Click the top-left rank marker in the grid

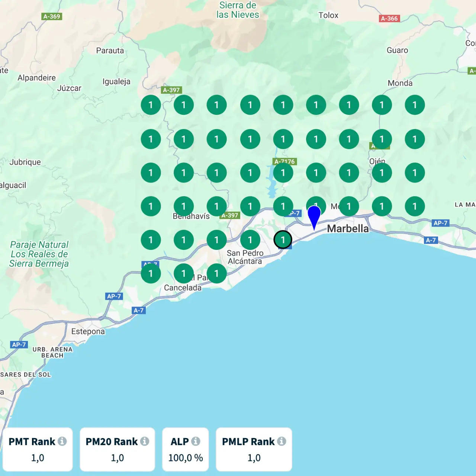tap(151, 105)
